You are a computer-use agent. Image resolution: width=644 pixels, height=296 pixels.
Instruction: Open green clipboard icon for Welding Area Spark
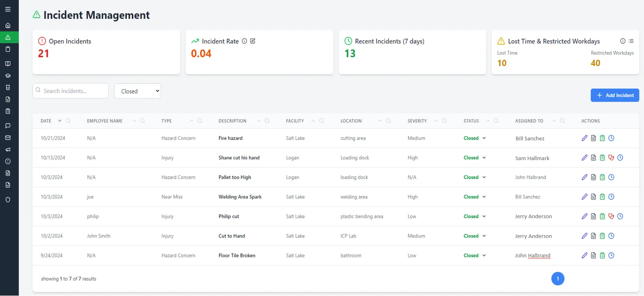pyautogui.click(x=602, y=197)
